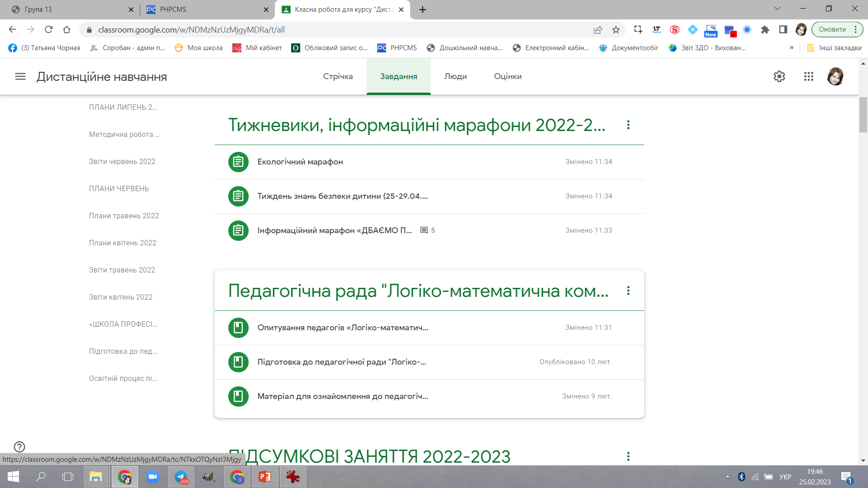The height and width of the screenshot is (488, 868).
Task: Switch to the Оцінки tab
Action: pos(508,76)
